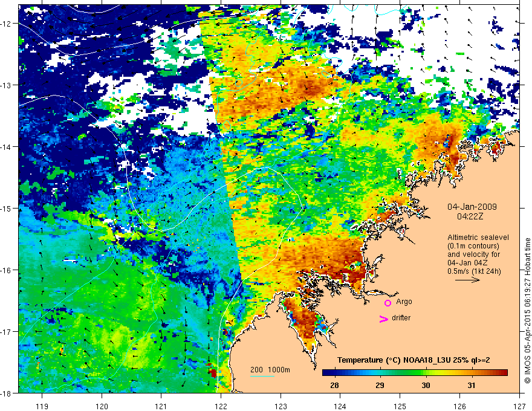The height and width of the screenshot is (411, 532).
Task: Click the '123' longitude axis label
Action: (x=281, y=406)
